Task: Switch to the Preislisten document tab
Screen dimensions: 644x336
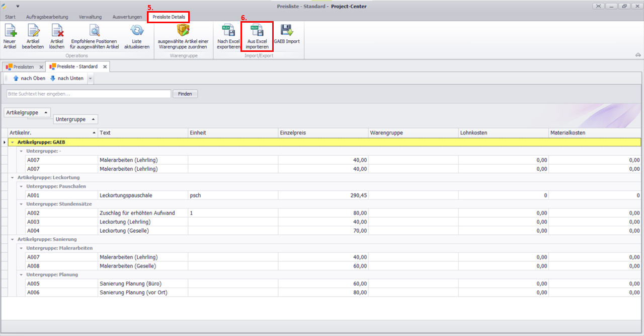Action: [x=24, y=66]
